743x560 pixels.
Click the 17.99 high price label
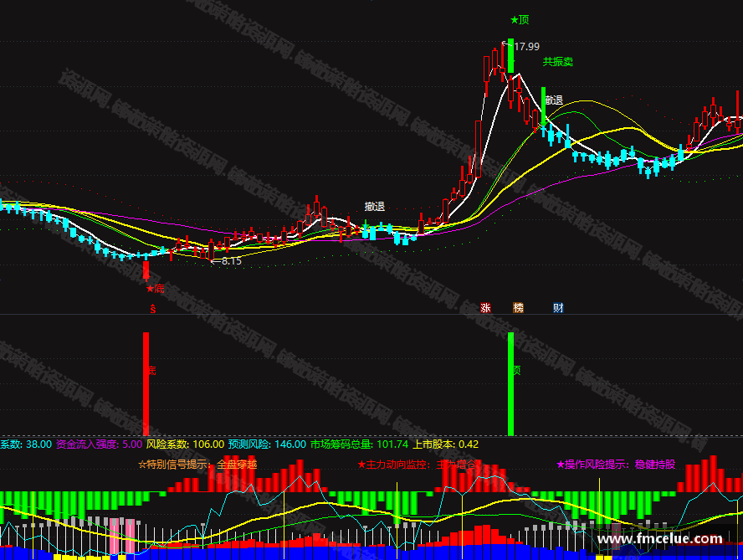[x=526, y=47]
